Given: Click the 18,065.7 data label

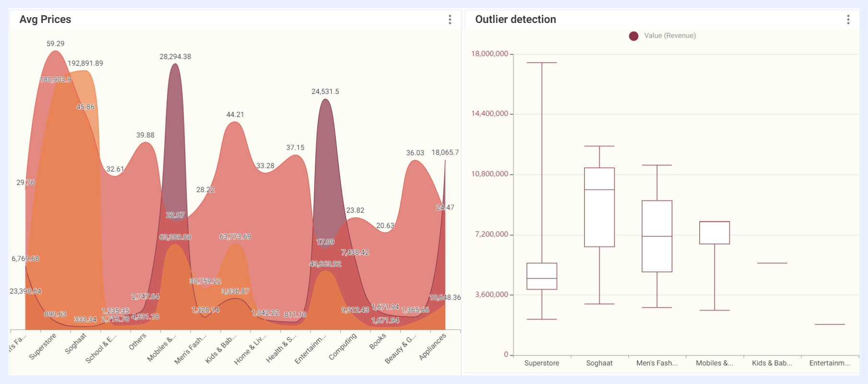Looking at the screenshot, I should [445, 152].
